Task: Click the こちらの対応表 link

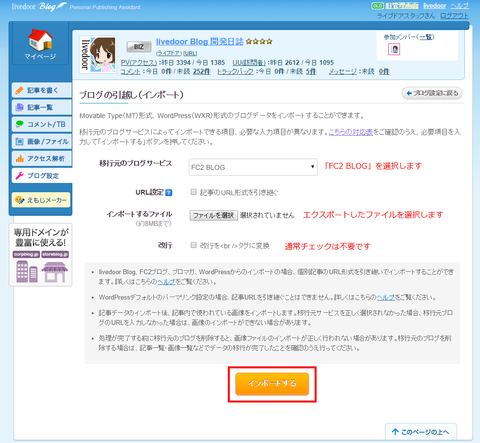Action: tap(351, 132)
